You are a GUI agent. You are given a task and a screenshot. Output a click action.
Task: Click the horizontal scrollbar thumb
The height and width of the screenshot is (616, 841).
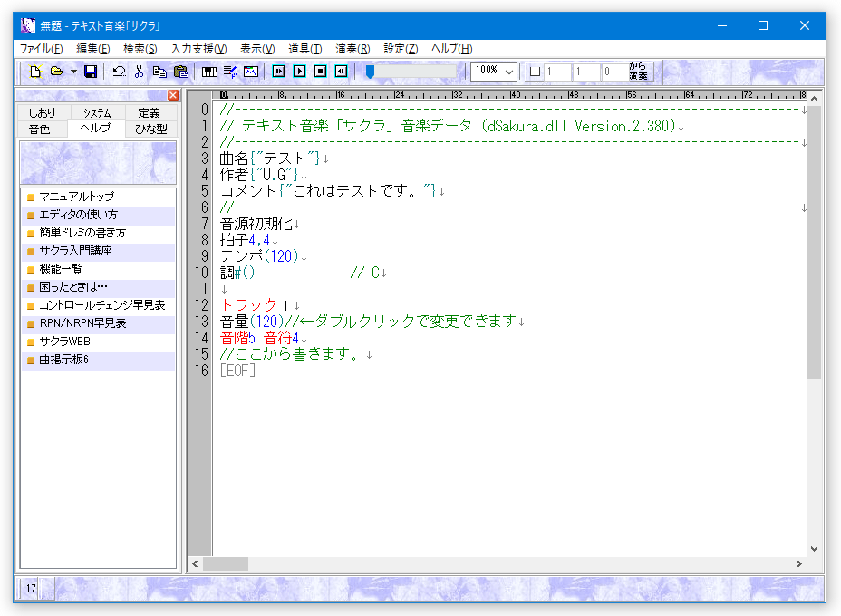tap(226, 564)
